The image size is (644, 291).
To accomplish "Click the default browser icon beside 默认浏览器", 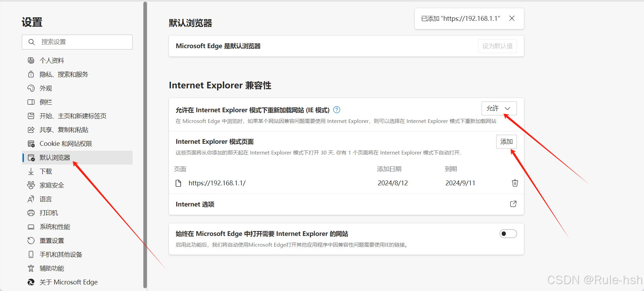I will pyautogui.click(x=31, y=158).
